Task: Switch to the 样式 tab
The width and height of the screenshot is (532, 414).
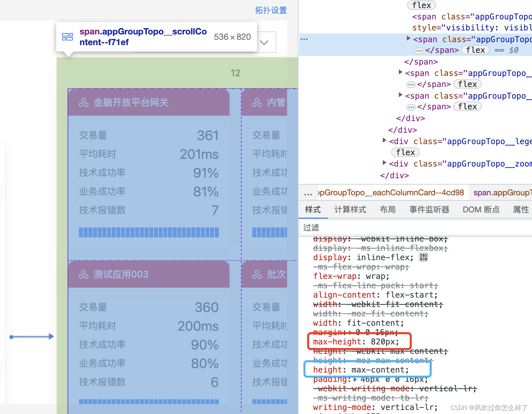Action: 313,210
